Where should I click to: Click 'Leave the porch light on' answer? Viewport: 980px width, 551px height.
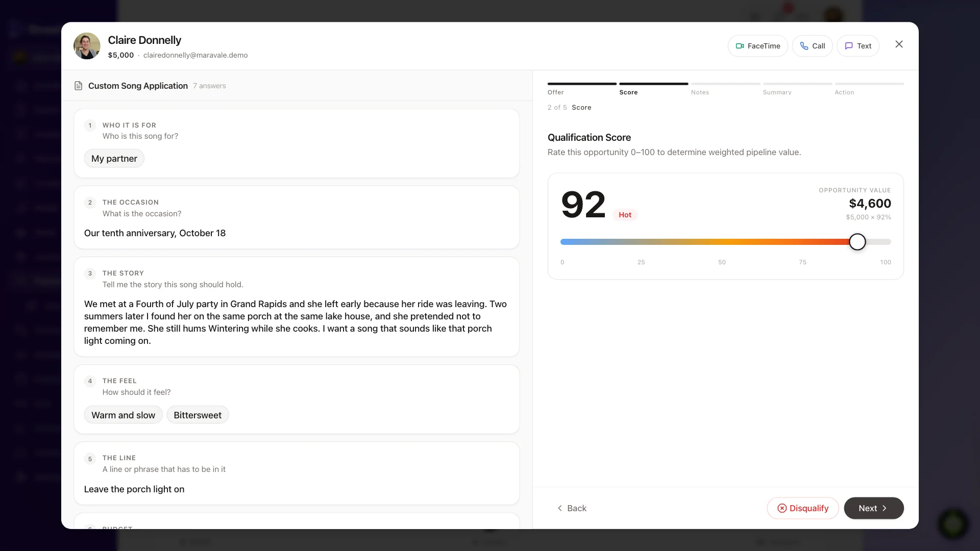tap(134, 489)
